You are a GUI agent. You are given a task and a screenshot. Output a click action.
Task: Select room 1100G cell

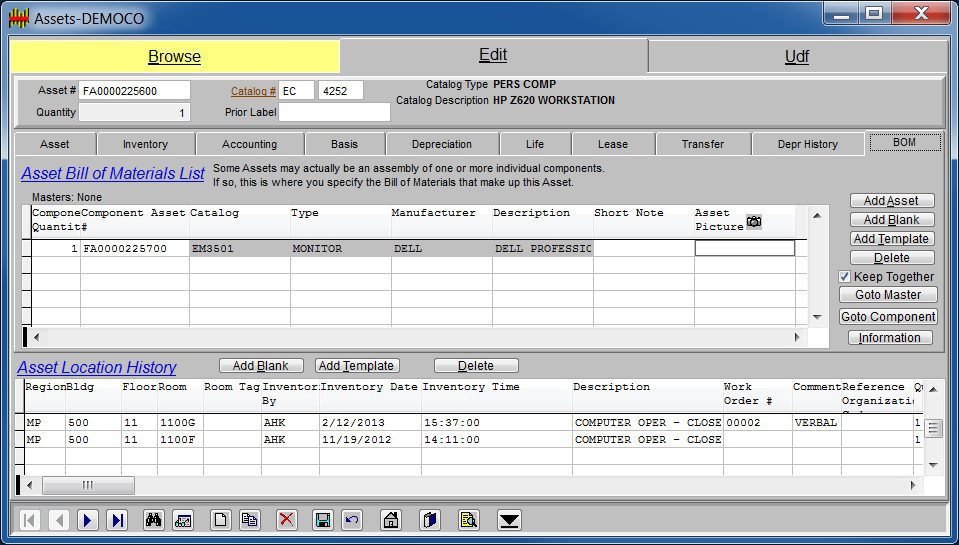[x=180, y=423]
